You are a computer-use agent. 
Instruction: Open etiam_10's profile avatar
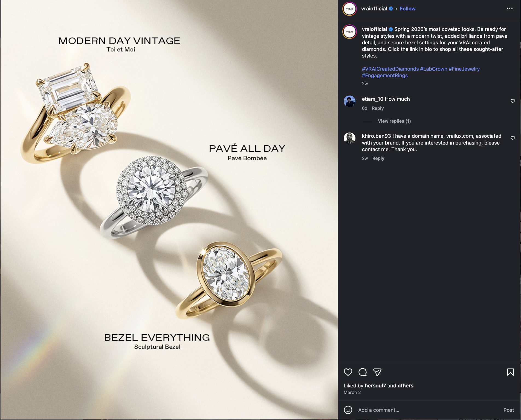349,101
